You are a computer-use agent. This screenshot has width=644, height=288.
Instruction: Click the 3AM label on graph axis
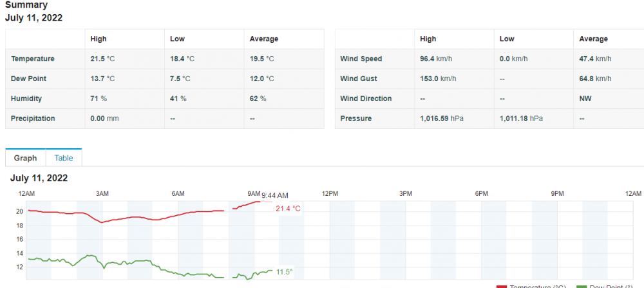tap(102, 193)
